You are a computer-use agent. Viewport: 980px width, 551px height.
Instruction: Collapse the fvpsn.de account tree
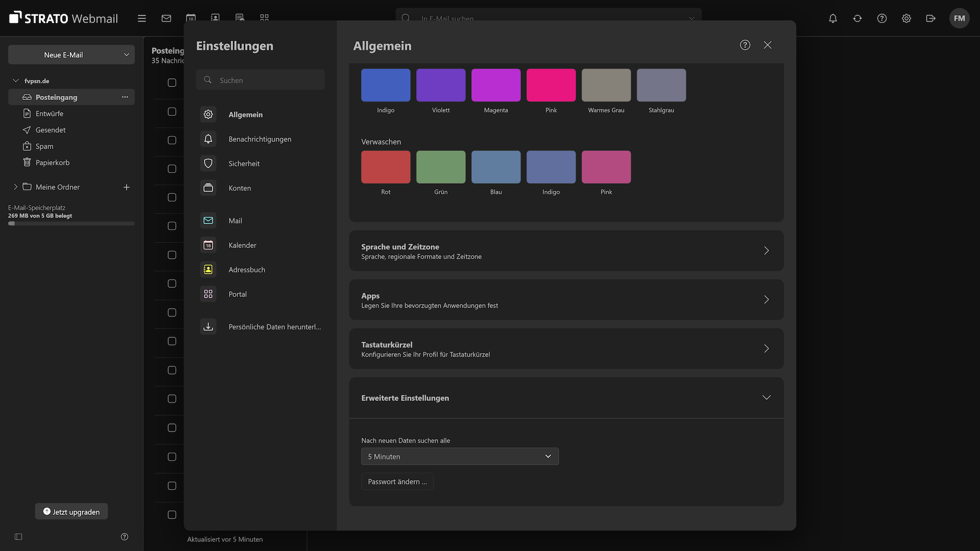pyautogui.click(x=16, y=81)
